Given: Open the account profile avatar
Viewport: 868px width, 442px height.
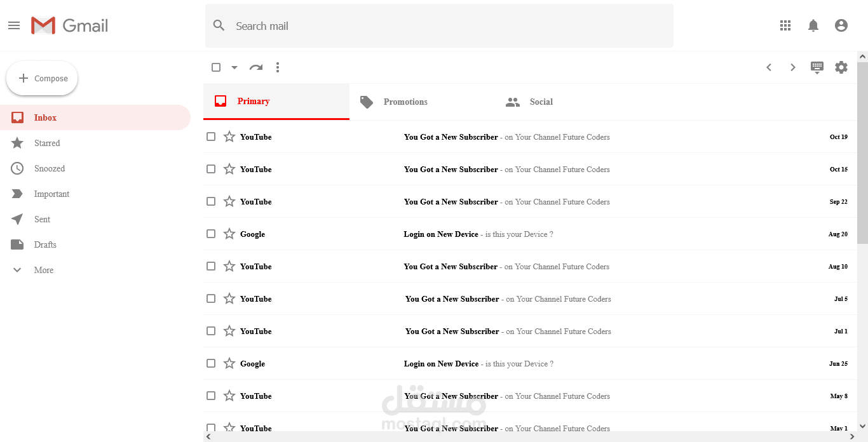Looking at the screenshot, I should tap(841, 25).
